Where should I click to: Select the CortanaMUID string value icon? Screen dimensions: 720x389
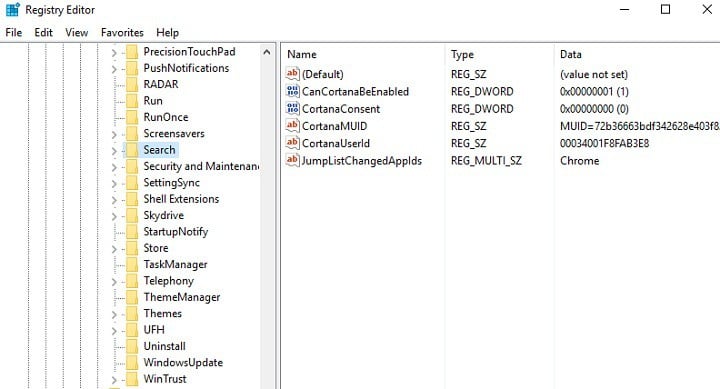point(292,125)
